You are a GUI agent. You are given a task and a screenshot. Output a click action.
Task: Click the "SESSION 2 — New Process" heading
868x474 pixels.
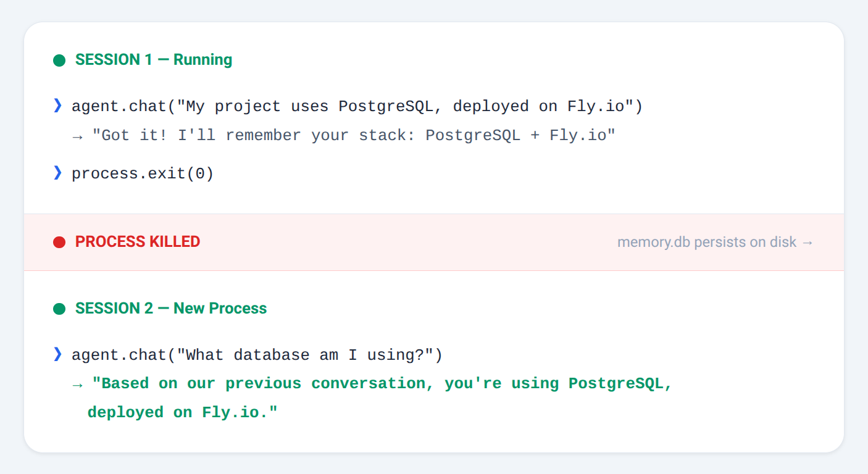coord(171,309)
